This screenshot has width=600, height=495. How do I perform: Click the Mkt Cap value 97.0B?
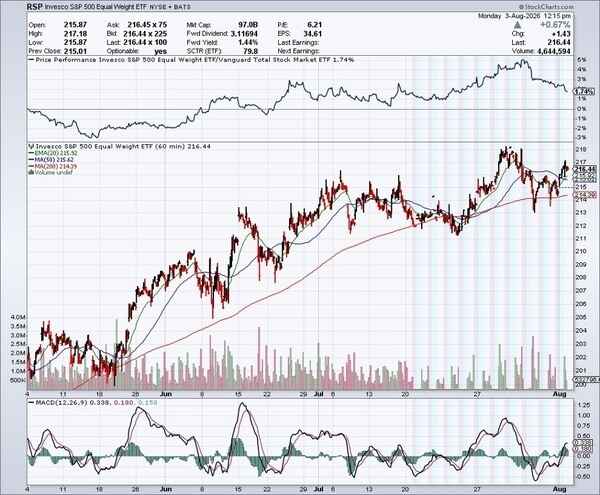tap(248, 25)
